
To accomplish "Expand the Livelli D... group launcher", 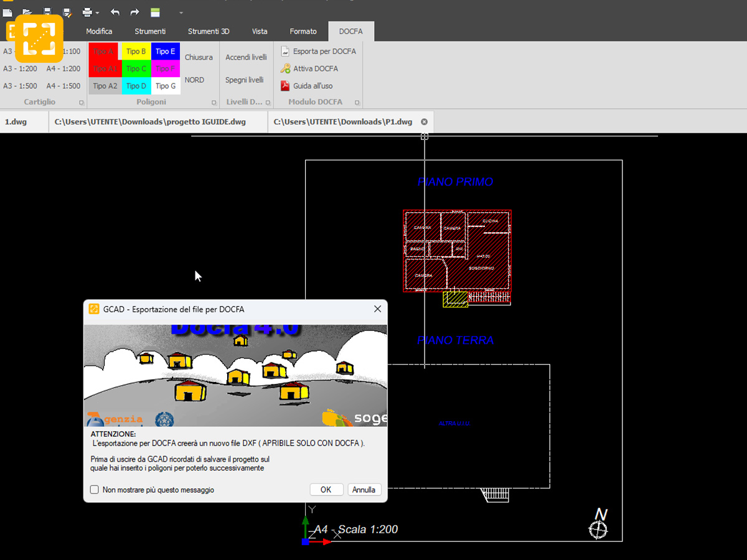I will (268, 102).
